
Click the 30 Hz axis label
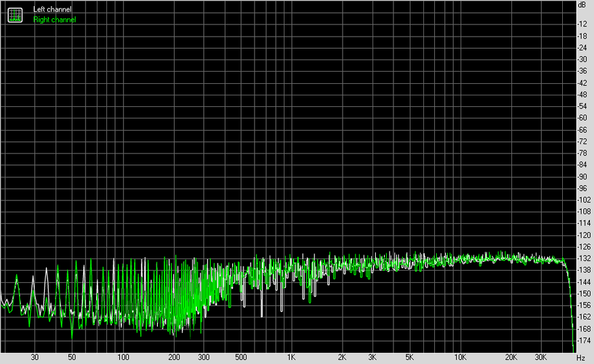pos(35,357)
